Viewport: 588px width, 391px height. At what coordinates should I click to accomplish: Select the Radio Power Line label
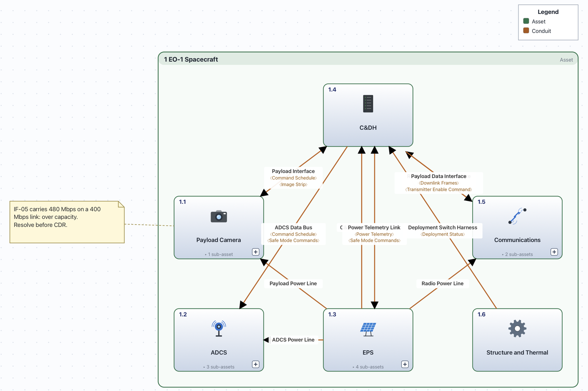(442, 283)
